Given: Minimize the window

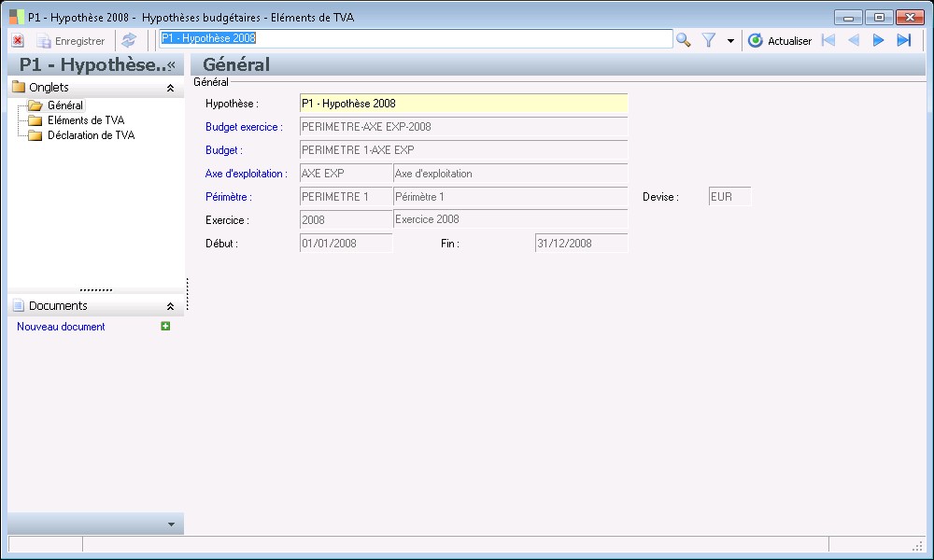Looking at the screenshot, I should tap(848, 17).
